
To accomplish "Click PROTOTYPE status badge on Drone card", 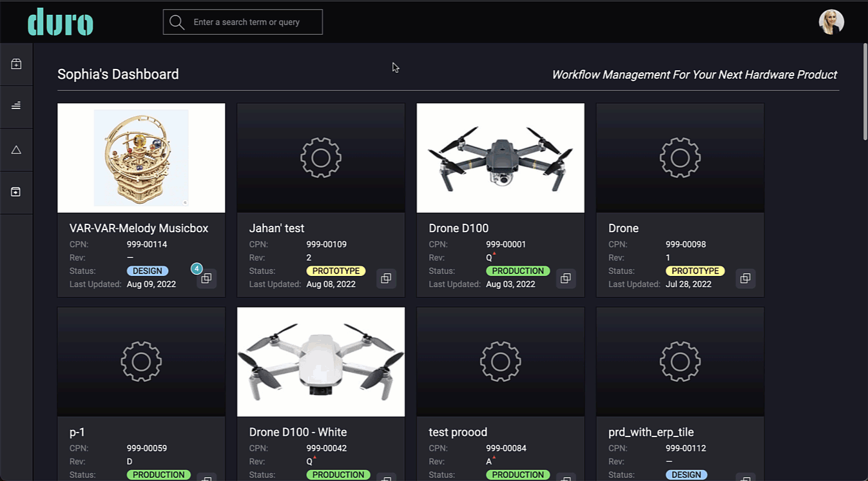I will point(695,271).
